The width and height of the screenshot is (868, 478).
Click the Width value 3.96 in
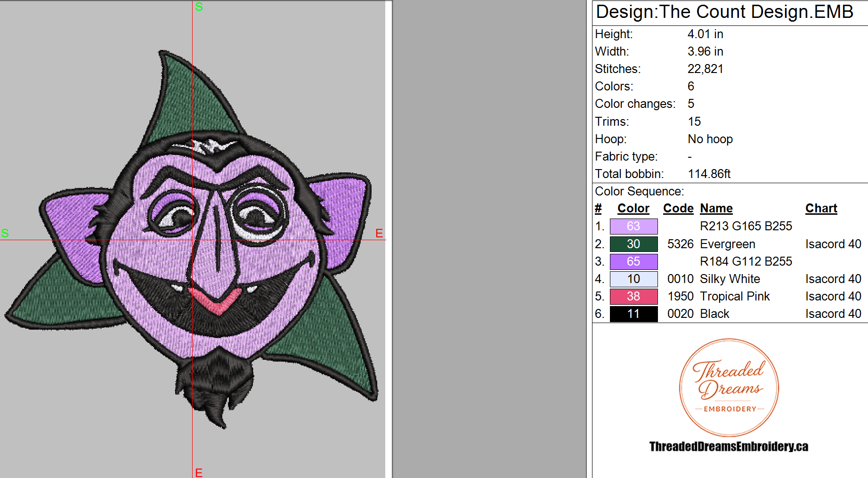click(x=705, y=51)
